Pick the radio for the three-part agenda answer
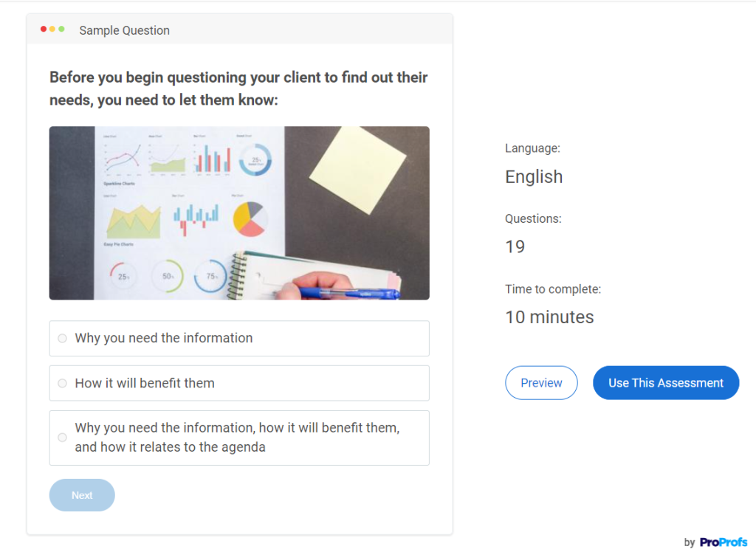Image resolution: width=756 pixels, height=552 pixels. coord(62,438)
